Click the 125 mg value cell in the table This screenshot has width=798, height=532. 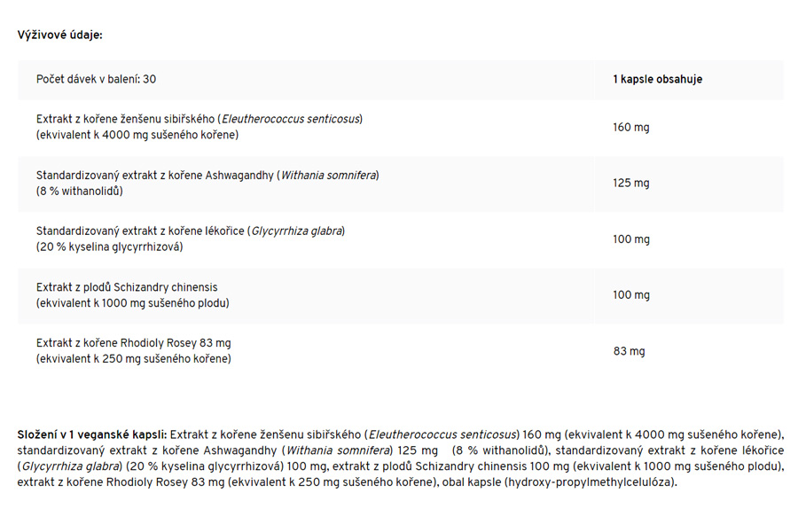click(x=630, y=184)
